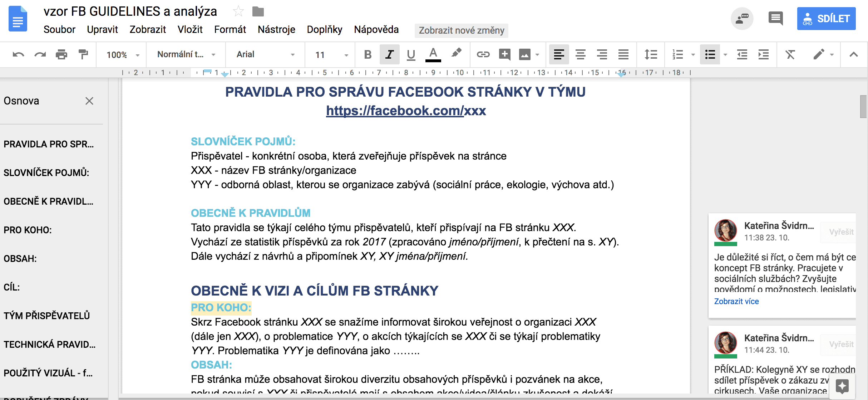Close the Osnova outline panel
The height and width of the screenshot is (400, 868).
pos(89,101)
